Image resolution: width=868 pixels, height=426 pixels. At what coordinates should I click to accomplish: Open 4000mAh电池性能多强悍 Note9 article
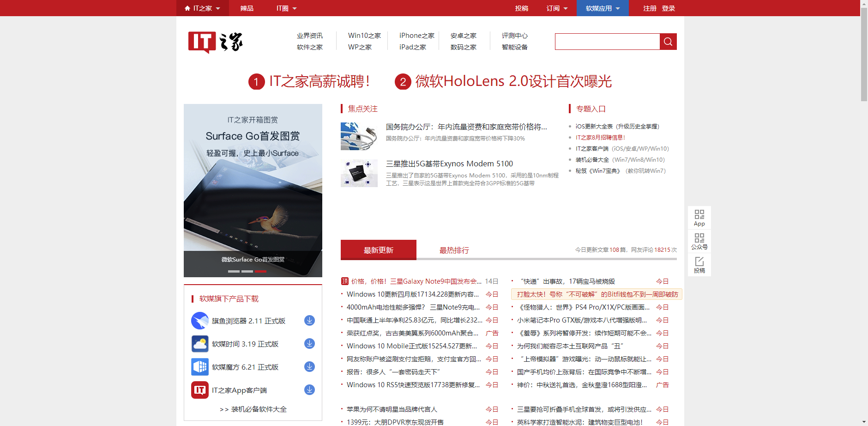[413, 307]
